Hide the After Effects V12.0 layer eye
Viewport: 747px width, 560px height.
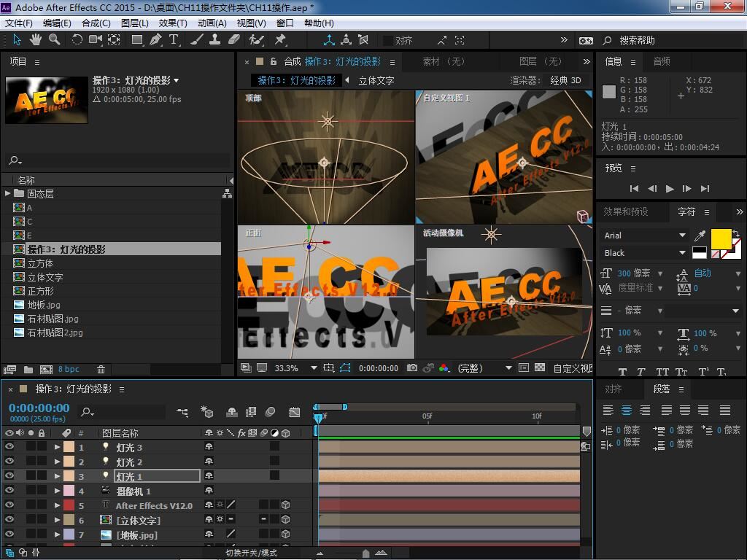pyautogui.click(x=9, y=505)
